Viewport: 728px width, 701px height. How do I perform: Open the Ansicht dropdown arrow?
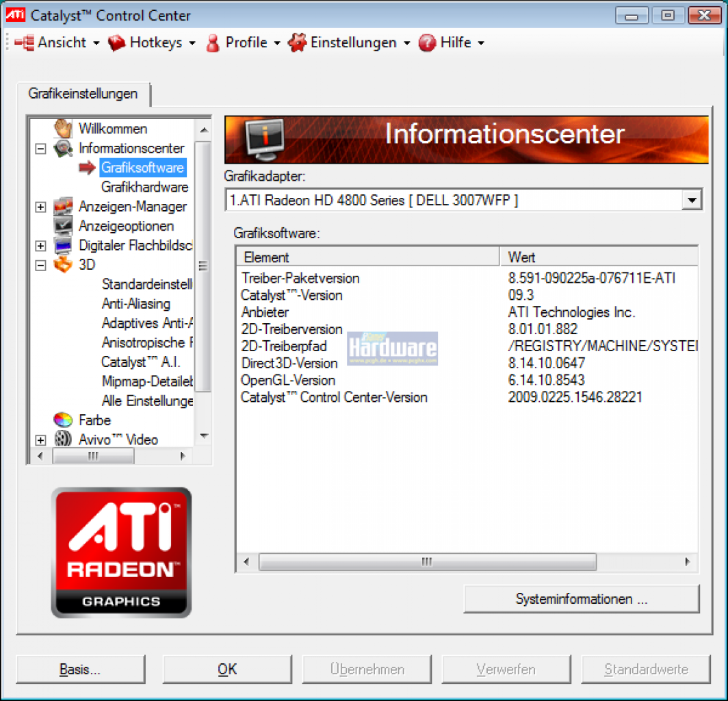(x=96, y=43)
